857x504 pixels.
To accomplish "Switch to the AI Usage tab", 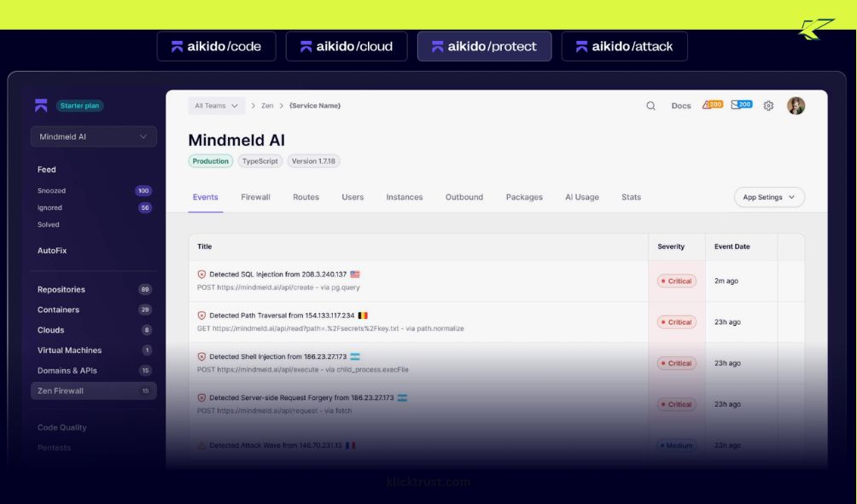I will [x=581, y=197].
